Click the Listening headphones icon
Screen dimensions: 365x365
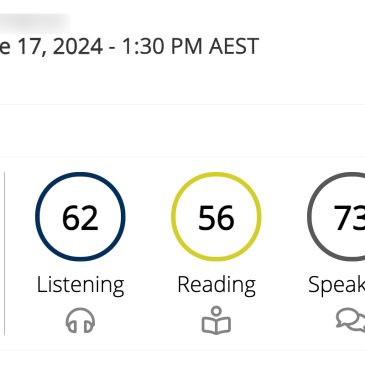[80, 321]
